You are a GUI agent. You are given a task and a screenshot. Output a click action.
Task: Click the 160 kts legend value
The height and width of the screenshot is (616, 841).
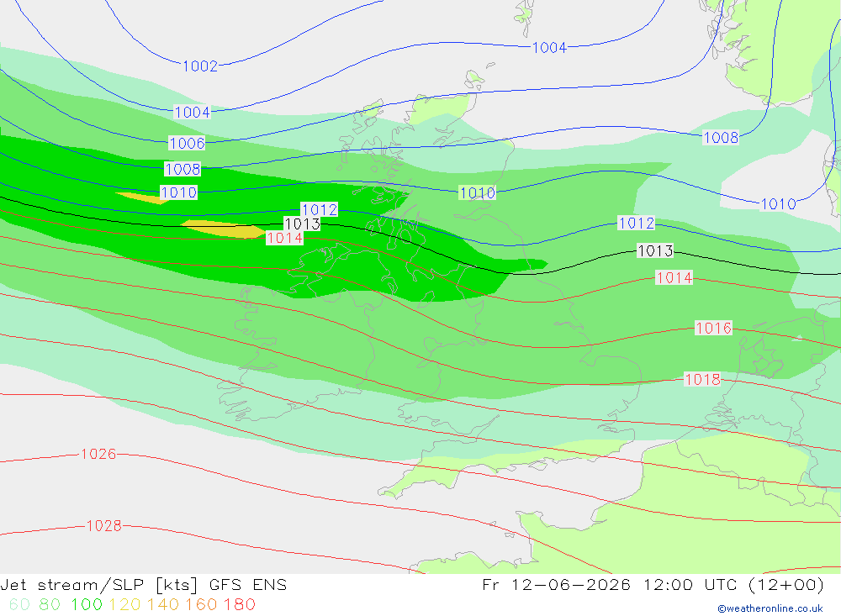[x=201, y=604]
